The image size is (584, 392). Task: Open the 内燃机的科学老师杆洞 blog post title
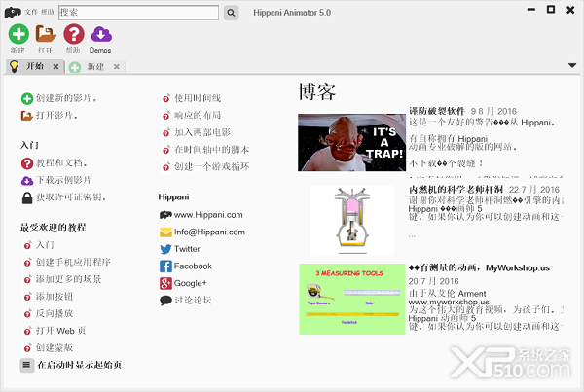456,190
